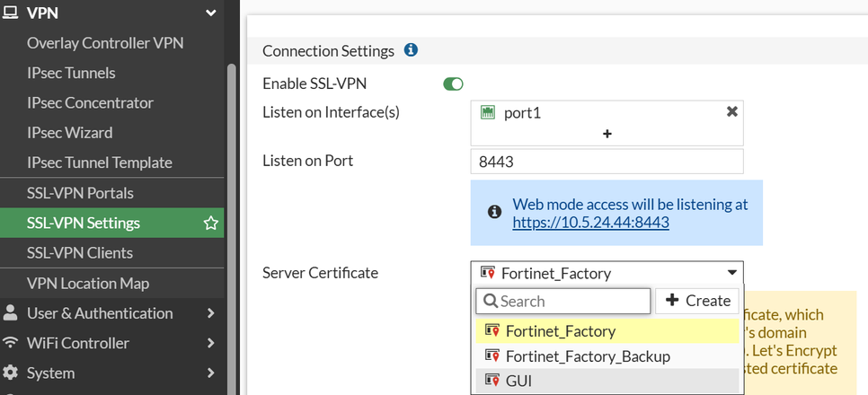Click the Listen on Port field
Viewport: 868px width, 395px height.
click(x=607, y=162)
